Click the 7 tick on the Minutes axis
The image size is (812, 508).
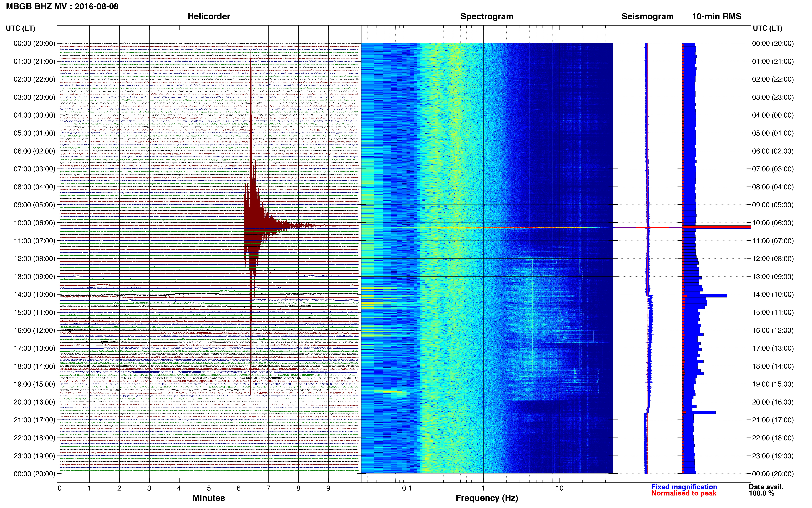coord(269,488)
